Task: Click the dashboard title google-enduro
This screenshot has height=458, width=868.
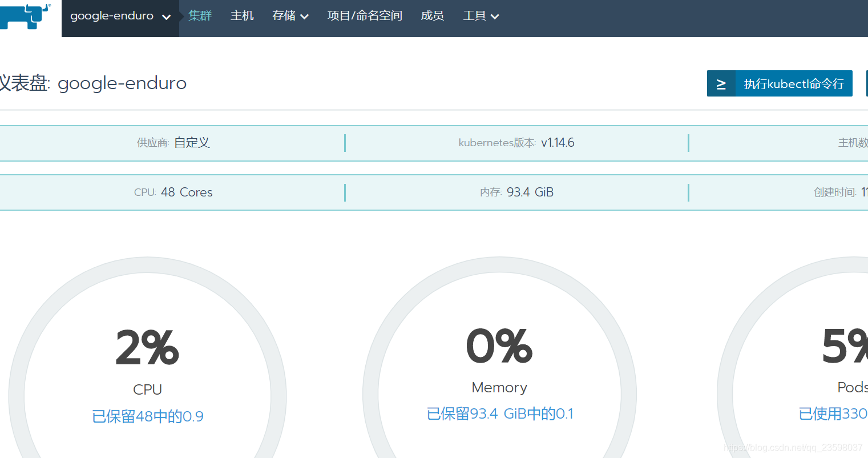Action: pyautogui.click(x=122, y=83)
